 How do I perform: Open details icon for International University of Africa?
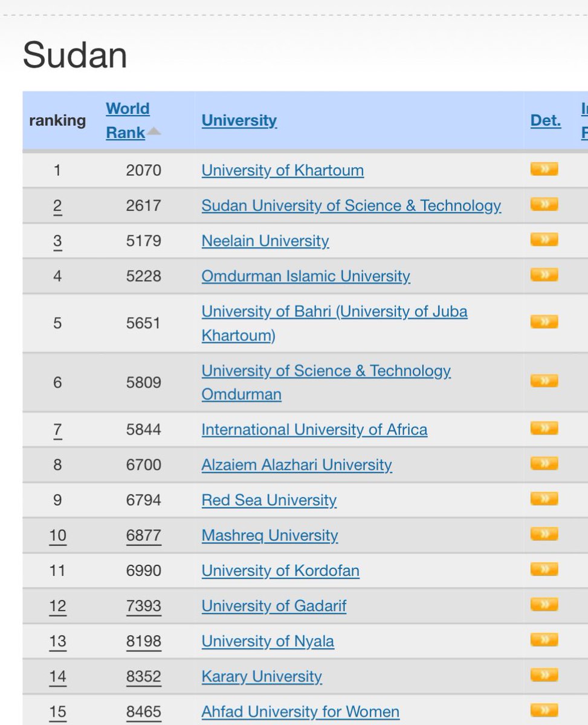tap(544, 428)
